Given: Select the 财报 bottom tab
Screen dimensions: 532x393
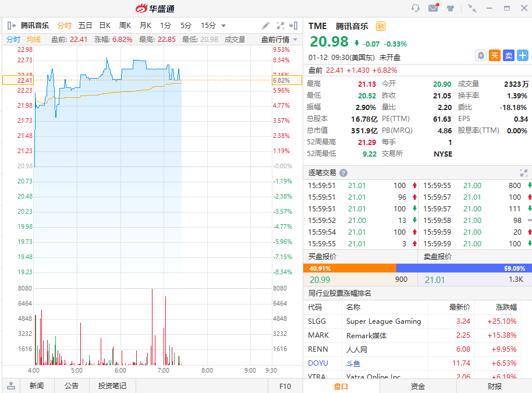Looking at the screenshot, I should point(494,386).
